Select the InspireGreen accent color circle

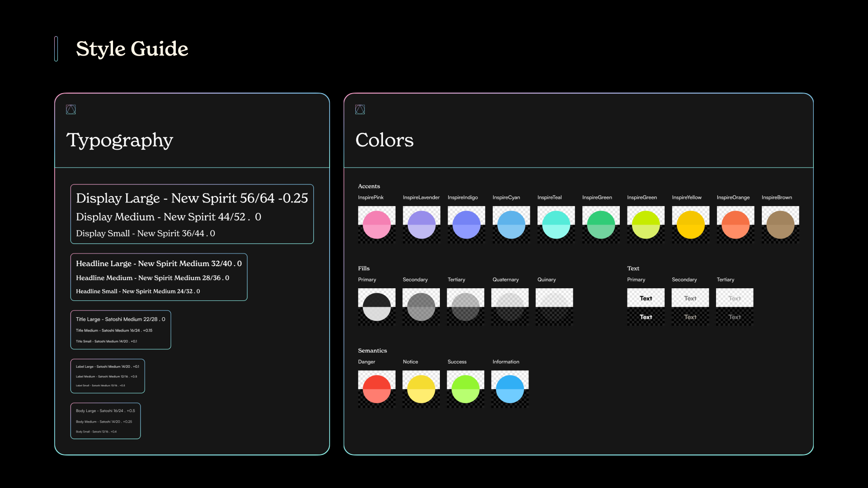coord(600,224)
